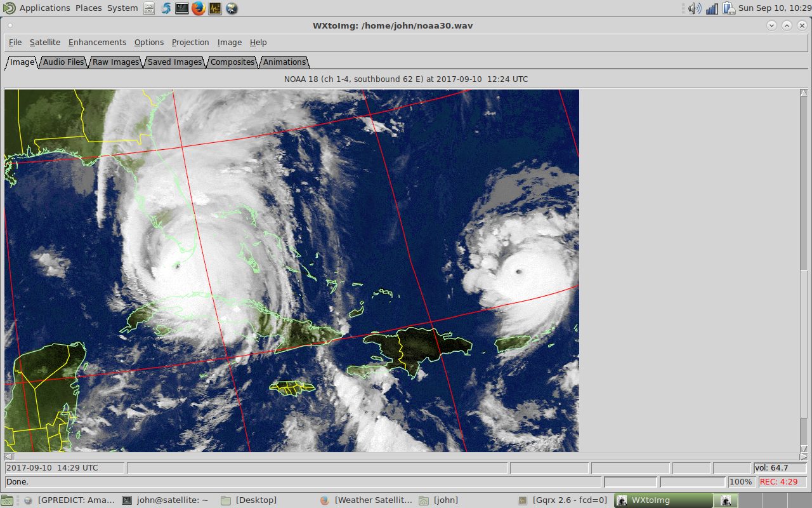
Task: Click the WXtoImg window menu dot in title bar
Action: pyautogui.click(x=11, y=26)
